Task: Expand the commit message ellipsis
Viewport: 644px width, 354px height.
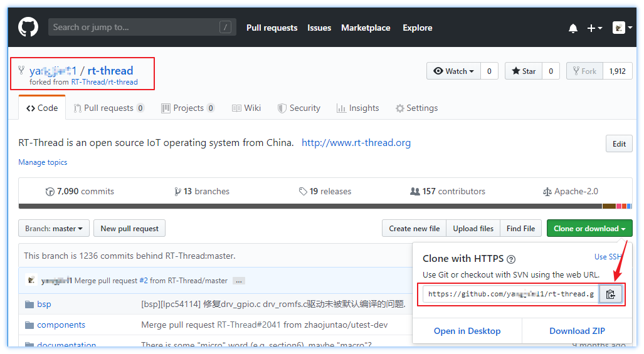Action: [x=239, y=281]
